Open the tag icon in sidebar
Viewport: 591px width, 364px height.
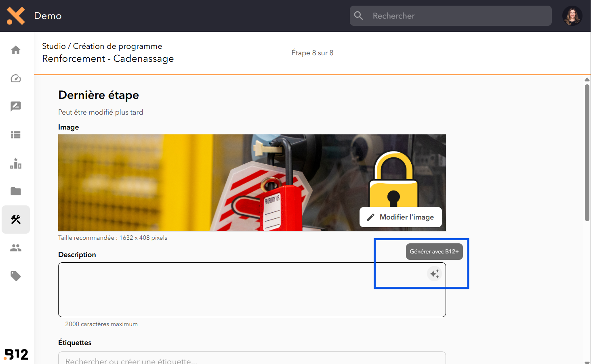click(16, 276)
